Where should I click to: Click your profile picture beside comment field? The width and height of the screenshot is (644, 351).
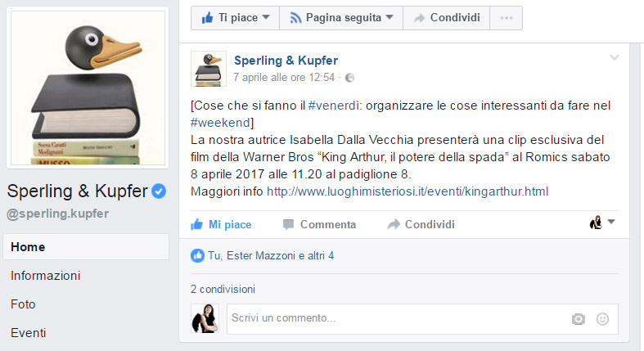pos(205,318)
